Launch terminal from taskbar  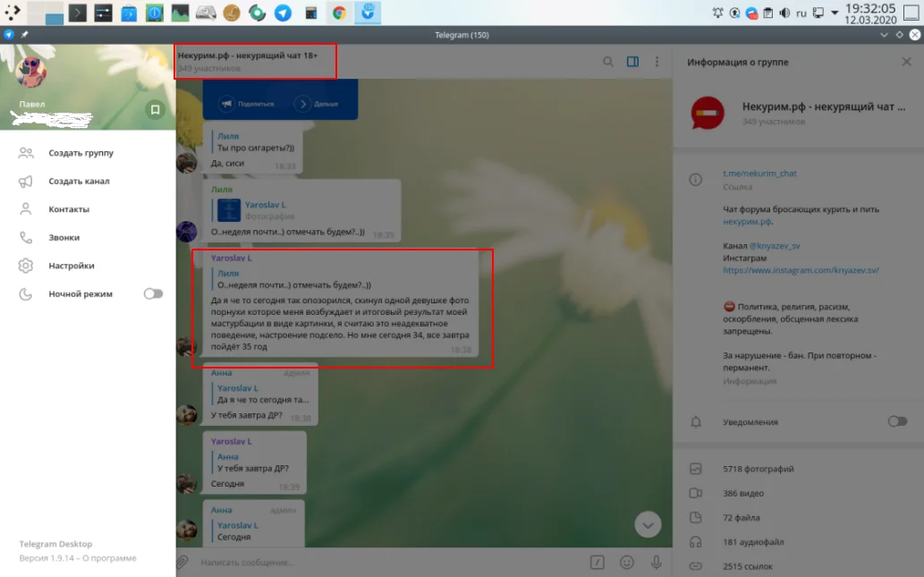(x=77, y=13)
